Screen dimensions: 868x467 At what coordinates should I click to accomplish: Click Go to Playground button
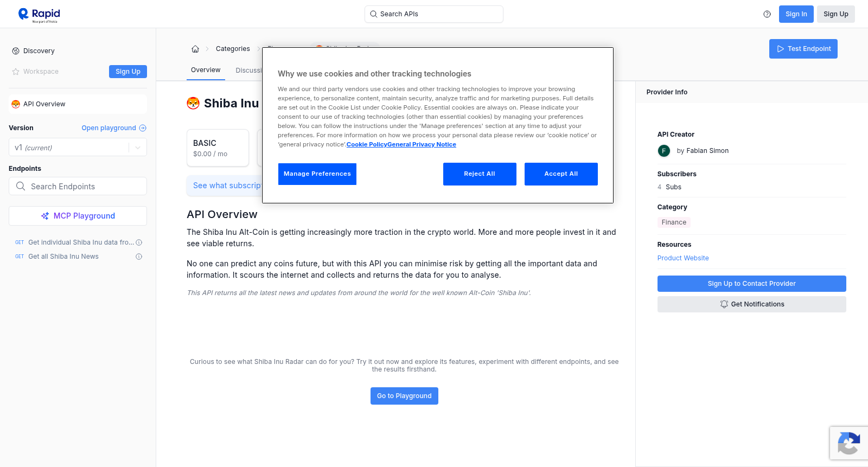[404, 396]
